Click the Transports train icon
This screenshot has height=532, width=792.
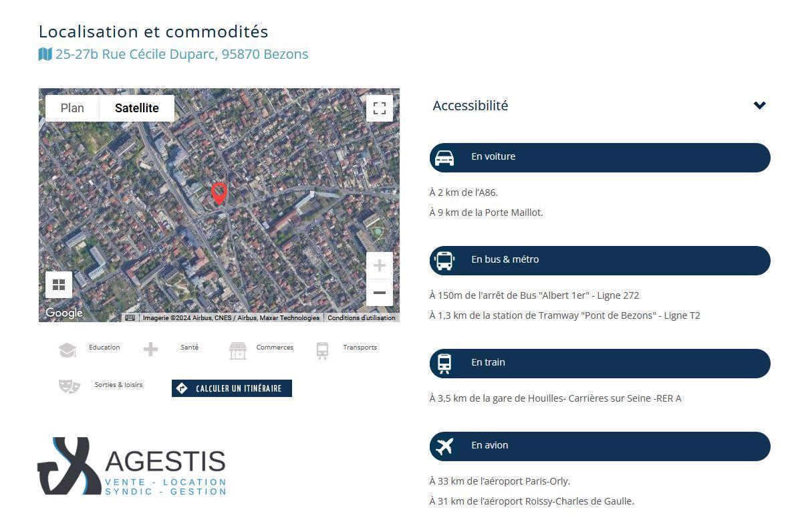point(322,350)
